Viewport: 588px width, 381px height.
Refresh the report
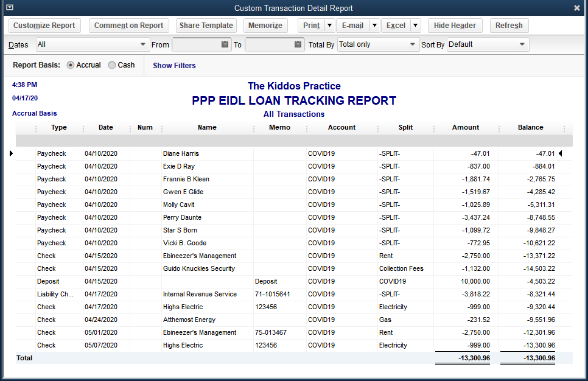click(509, 26)
